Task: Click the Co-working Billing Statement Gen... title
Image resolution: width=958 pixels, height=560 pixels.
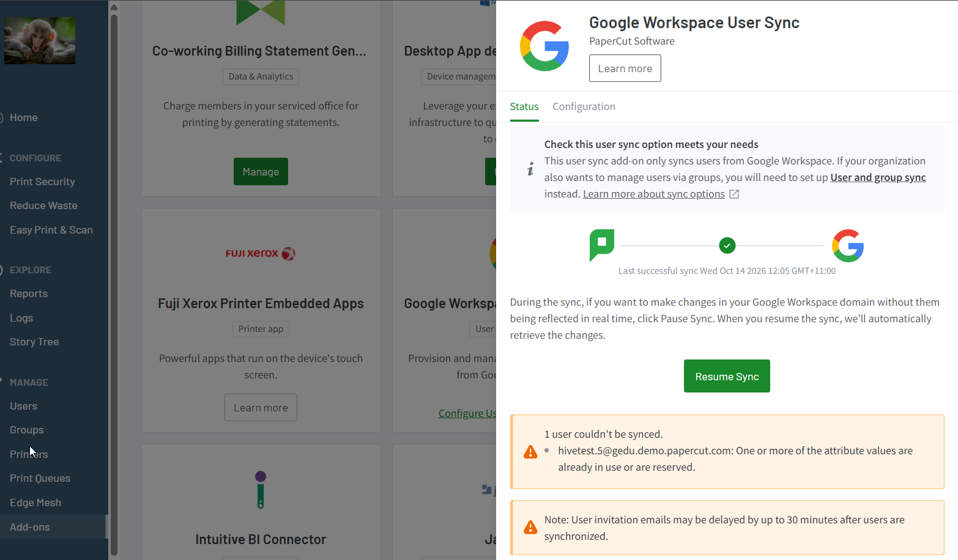Action: (x=259, y=51)
